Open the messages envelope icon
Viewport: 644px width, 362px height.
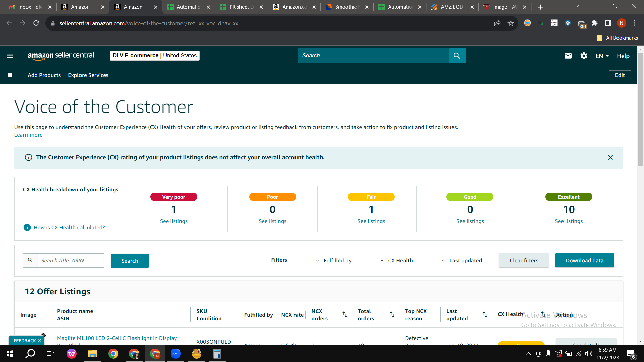coord(568,56)
